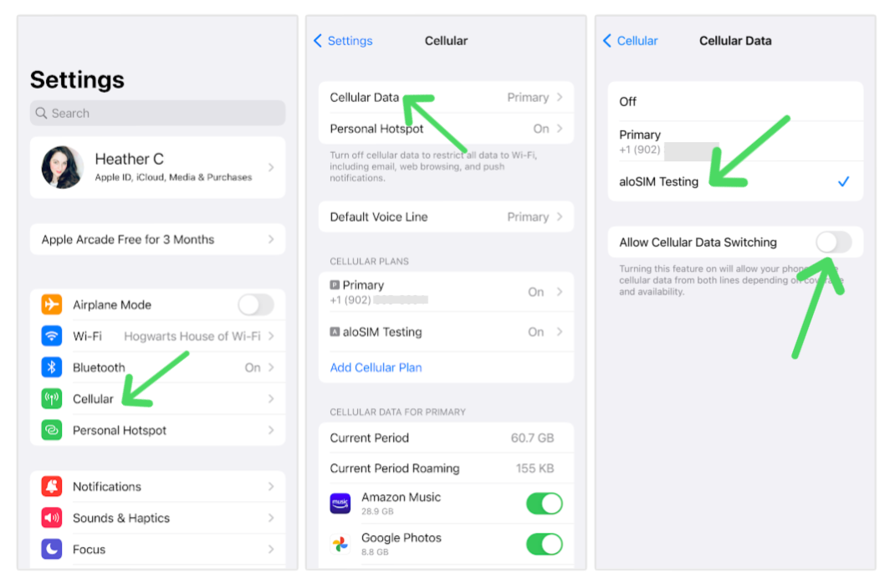Viewport: 890px width, 588px height.
Task: Disable cellular data for Amazon Music
Action: click(544, 504)
